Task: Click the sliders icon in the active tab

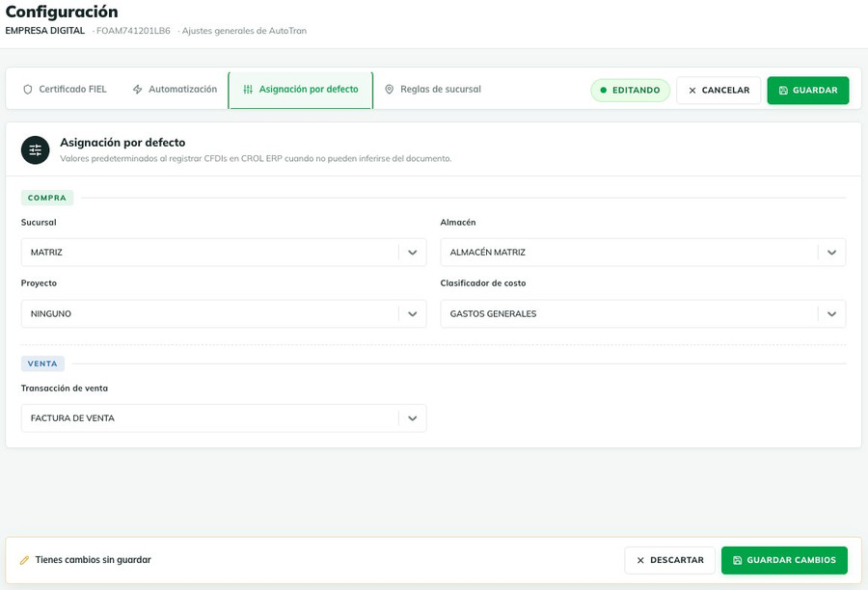Action: (248, 89)
